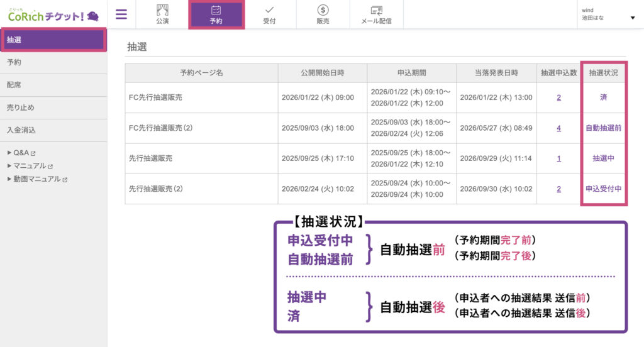
Task: Open the メール配信 mail icon tab
Action: 376,15
